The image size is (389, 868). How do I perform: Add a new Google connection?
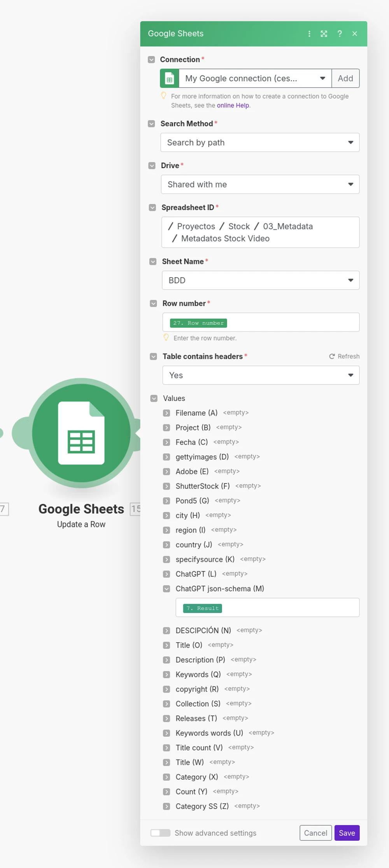coord(345,79)
